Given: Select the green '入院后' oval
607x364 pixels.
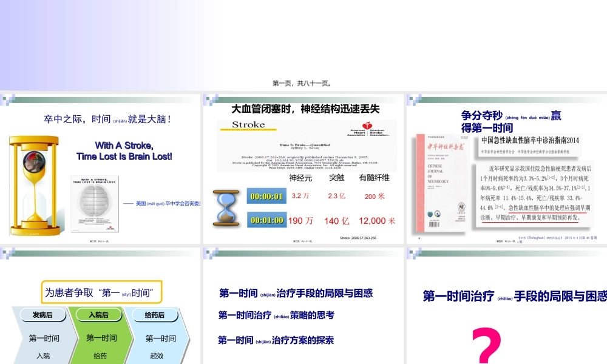Looking at the screenshot, I should pyautogui.click(x=98, y=315).
